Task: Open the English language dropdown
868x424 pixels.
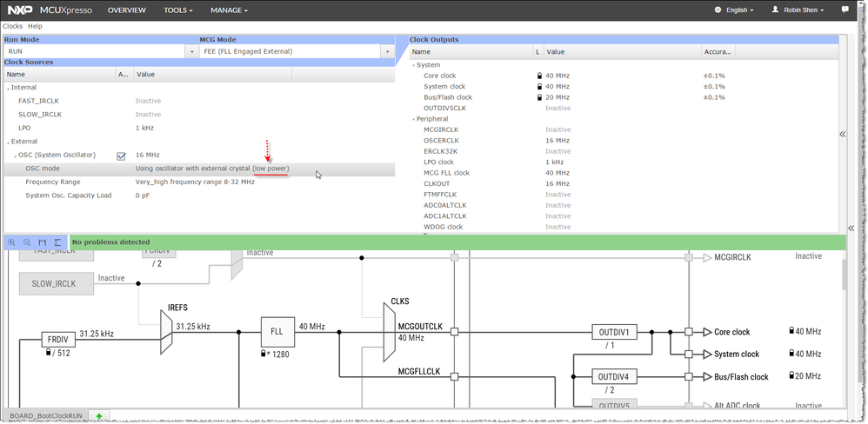Action: tap(739, 10)
